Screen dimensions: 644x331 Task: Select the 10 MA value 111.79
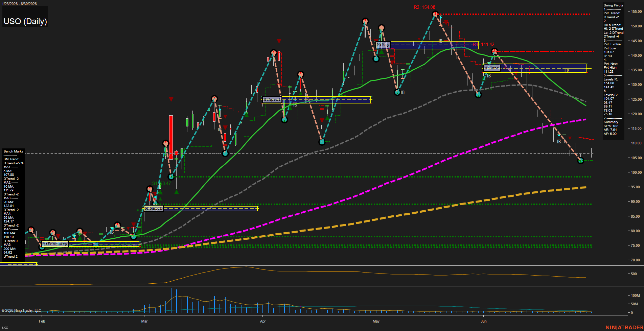[8, 190]
